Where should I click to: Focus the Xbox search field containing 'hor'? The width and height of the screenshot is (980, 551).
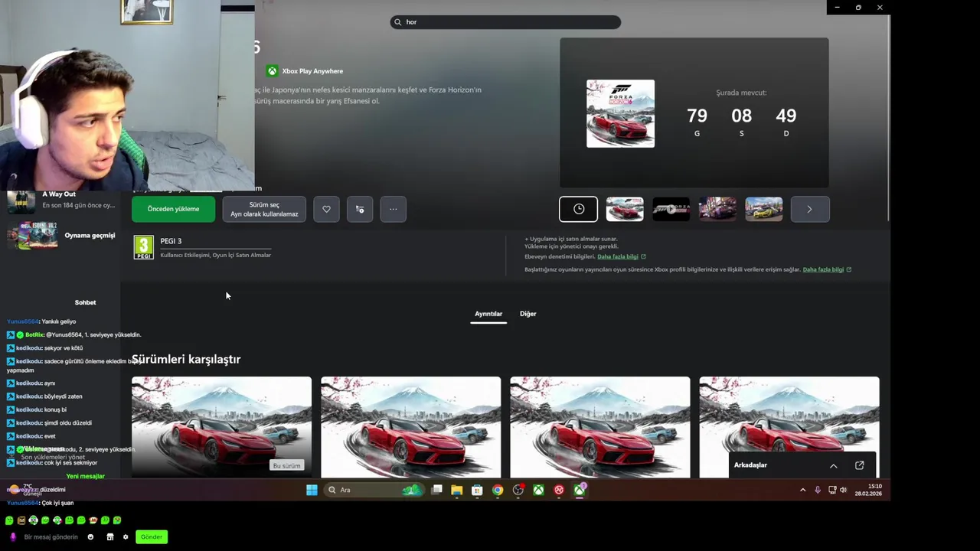tap(505, 22)
